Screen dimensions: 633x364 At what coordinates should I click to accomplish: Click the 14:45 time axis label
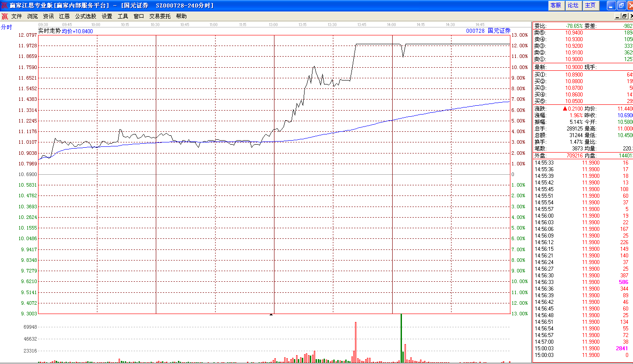(x=480, y=24)
